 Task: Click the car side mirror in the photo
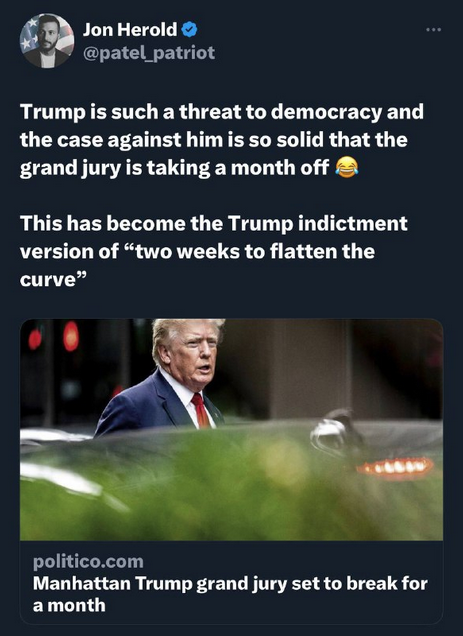coord(335,432)
